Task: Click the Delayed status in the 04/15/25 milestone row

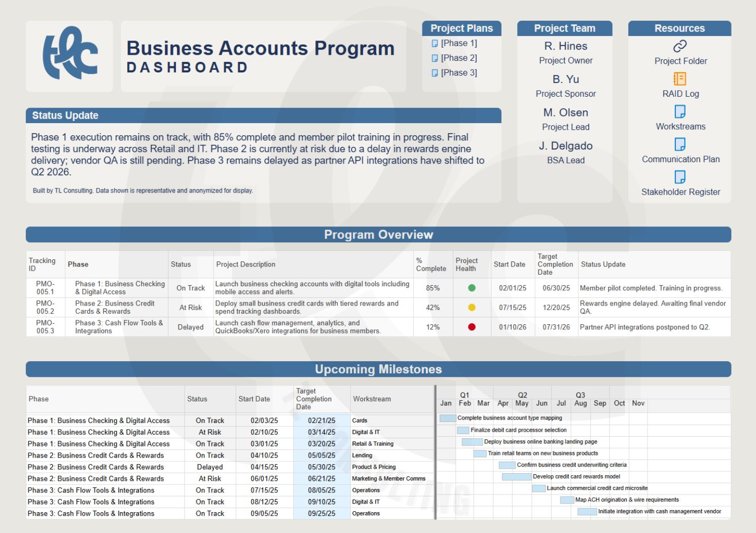Action: (x=210, y=467)
